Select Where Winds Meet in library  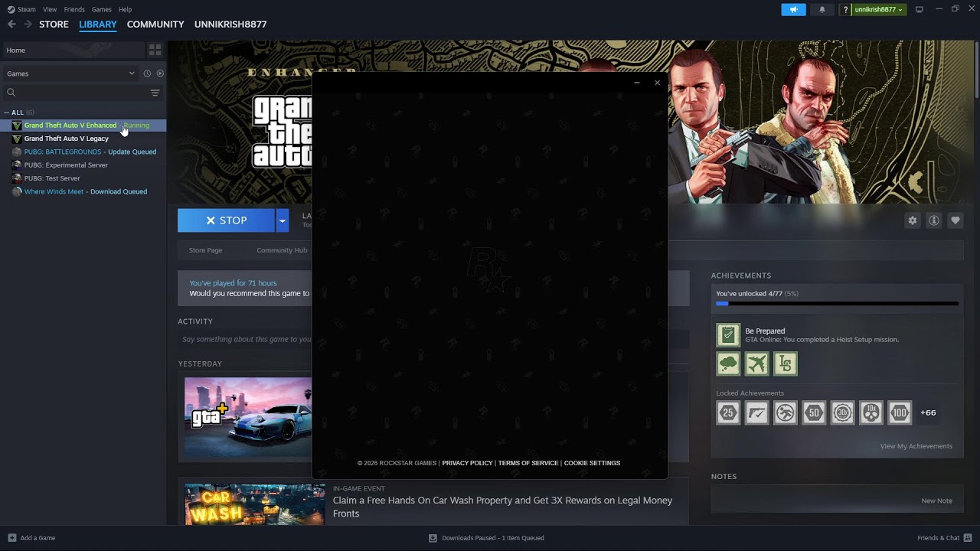coord(83,191)
